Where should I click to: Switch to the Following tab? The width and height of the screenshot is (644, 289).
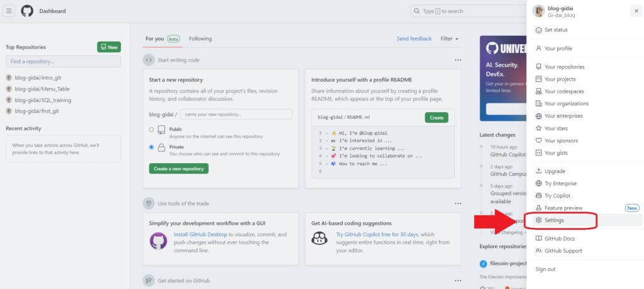point(200,38)
